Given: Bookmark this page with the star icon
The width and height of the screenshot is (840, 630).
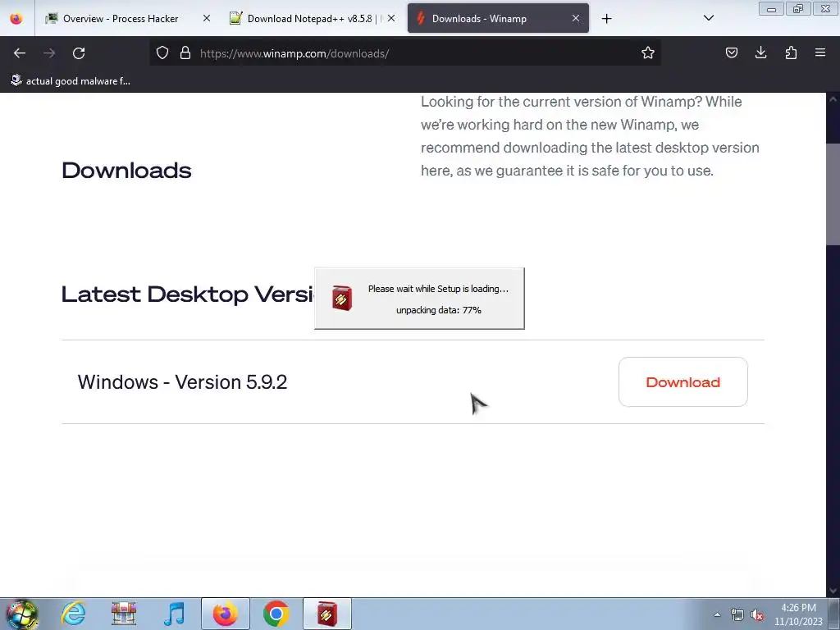Looking at the screenshot, I should pyautogui.click(x=648, y=52).
